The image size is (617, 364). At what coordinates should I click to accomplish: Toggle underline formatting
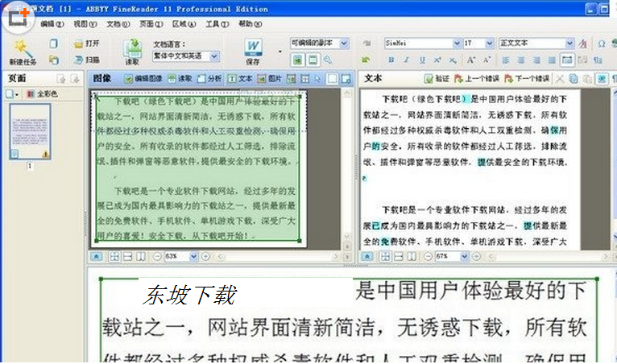[422, 60]
